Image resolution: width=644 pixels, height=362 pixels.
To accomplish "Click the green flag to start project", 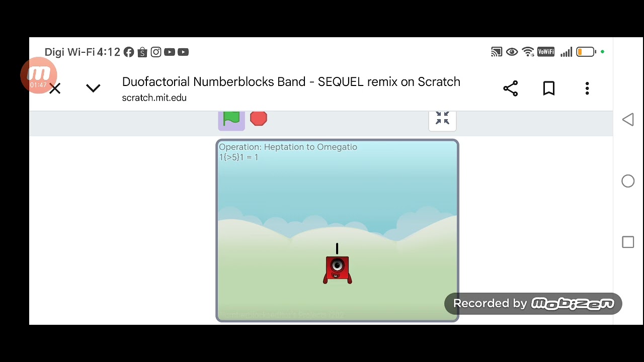I will pyautogui.click(x=231, y=119).
